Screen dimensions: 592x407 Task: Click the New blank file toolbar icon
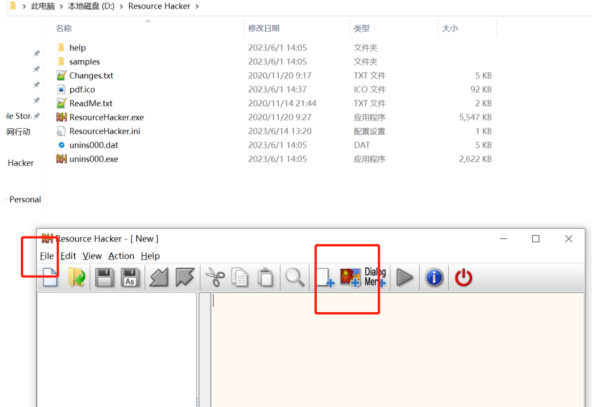(x=50, y=278)
